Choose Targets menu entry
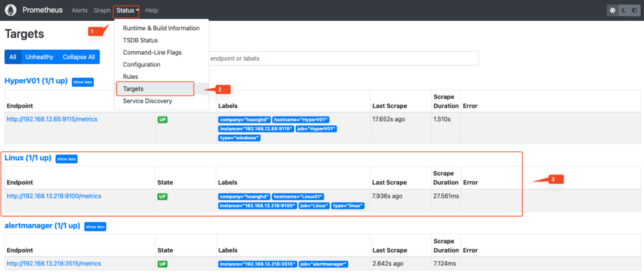The height and width of the screenshot is (274, 644). 162,88
